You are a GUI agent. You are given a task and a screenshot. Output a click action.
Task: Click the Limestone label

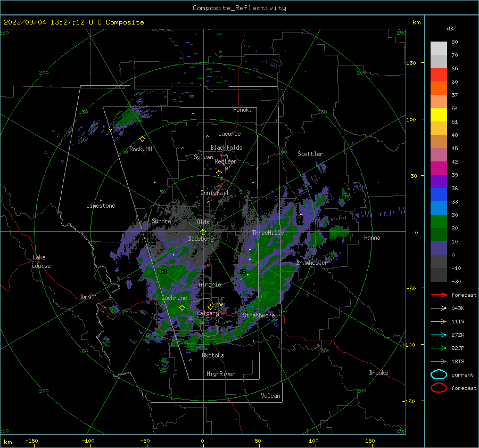click(101, 206)
